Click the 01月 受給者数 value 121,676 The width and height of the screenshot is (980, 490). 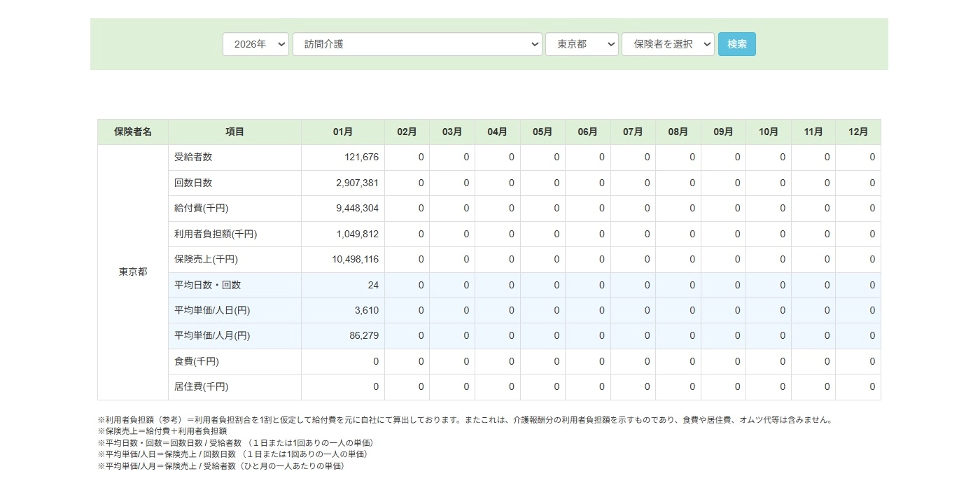(x=361, y=157)
